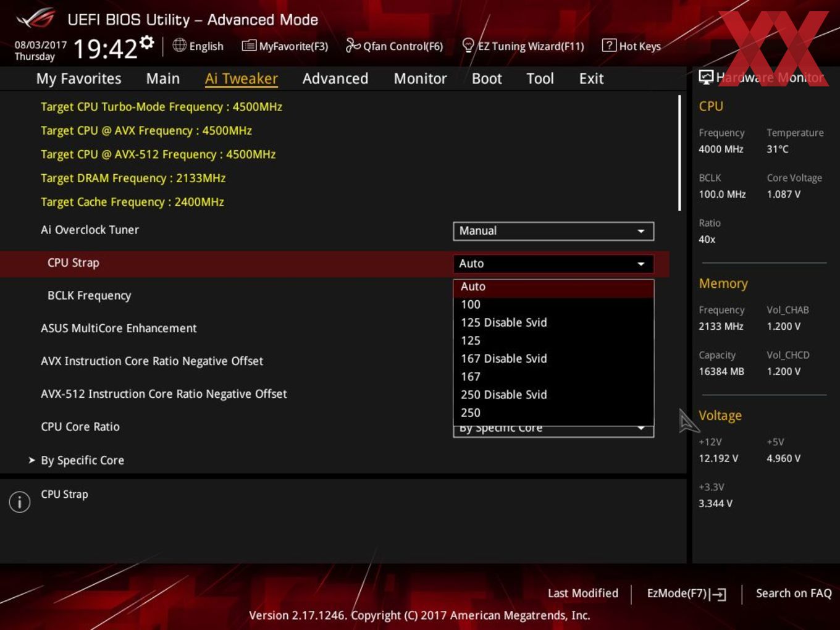Screen dimensions: 840x630
Task: Select the CPU Strap setting row
Action: click(x=334, y=264)
